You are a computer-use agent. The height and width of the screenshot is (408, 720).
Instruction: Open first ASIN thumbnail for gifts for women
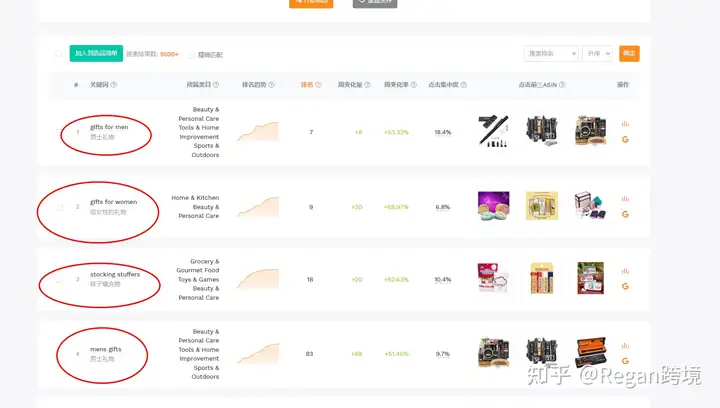point(494,206)
